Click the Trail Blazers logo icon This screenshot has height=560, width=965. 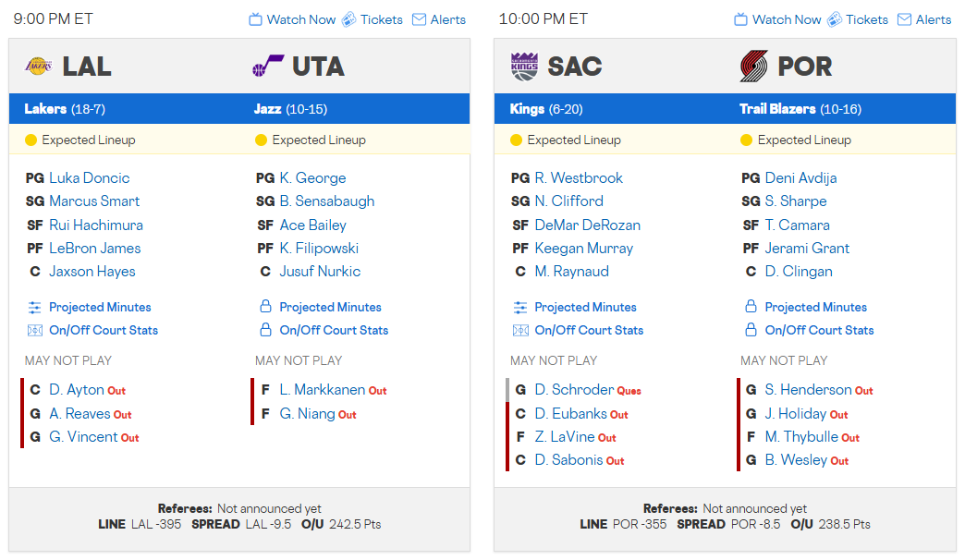click(x=754, y=67)
